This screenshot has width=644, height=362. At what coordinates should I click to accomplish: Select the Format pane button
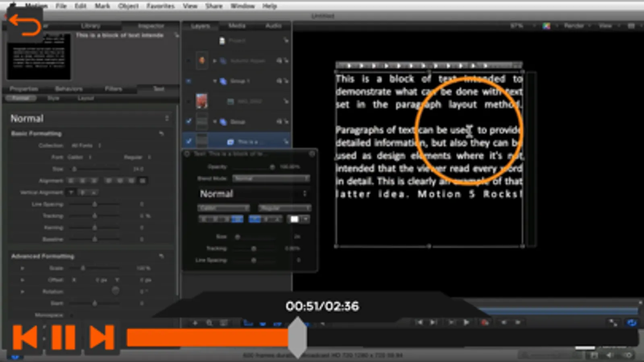[x=21, y=98]
